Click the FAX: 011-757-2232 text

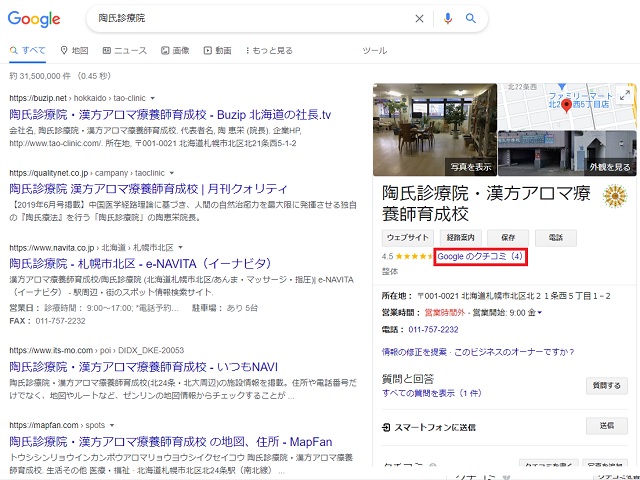47,321
